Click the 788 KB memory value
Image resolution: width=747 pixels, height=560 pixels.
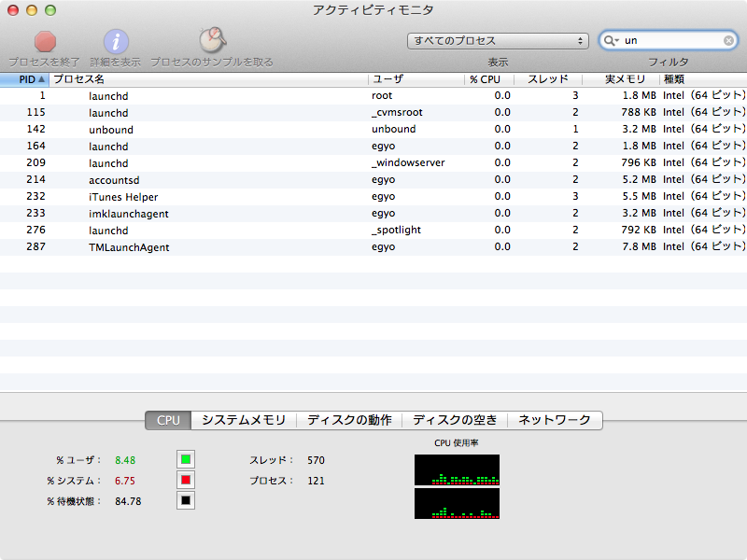pyautogui.click(x=639, y=112)
